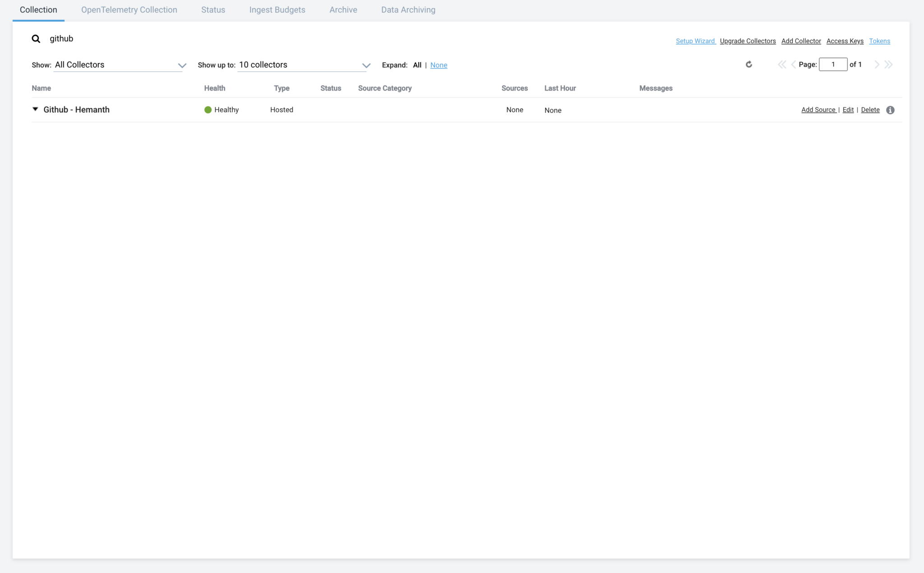Image resolution: width=924 pixels, height=573 pixels.
Task: Jump to last page of collectors
Action: (888, 64)
